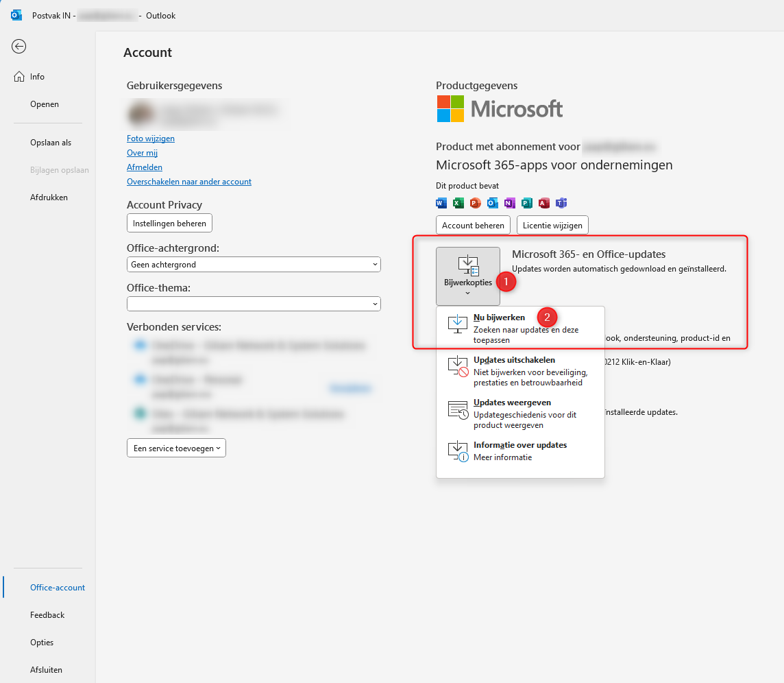Viewport: 784px width, 683px height.
Task: Click the Account Privacy heading
Action: 164,204
